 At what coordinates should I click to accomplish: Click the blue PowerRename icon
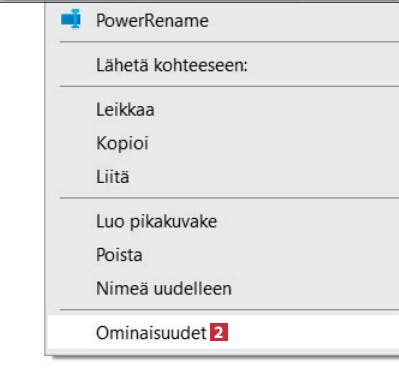(x=71, y=19)
